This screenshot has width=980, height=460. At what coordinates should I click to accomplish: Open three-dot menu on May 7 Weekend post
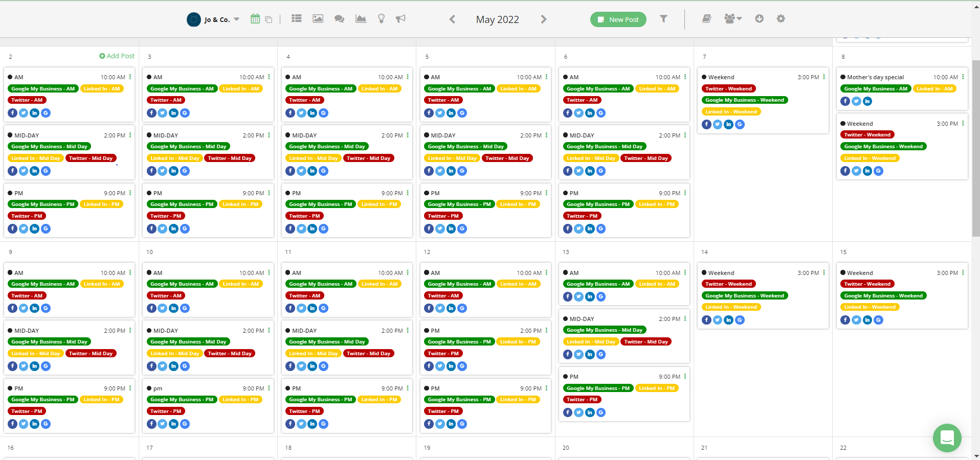824,77
